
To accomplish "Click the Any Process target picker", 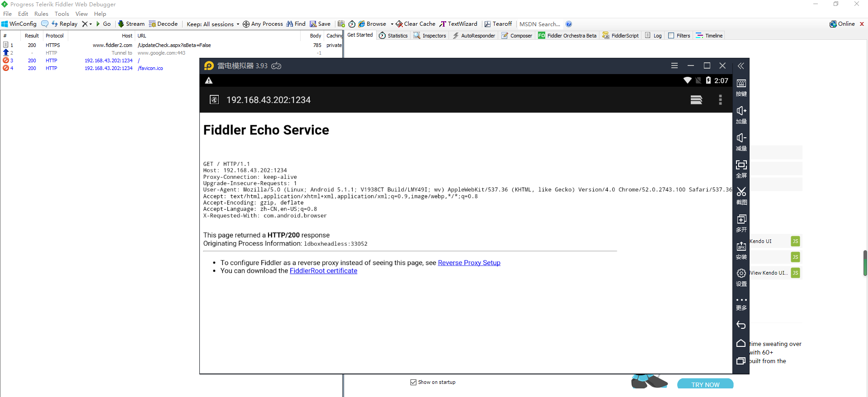I will 263,24.
